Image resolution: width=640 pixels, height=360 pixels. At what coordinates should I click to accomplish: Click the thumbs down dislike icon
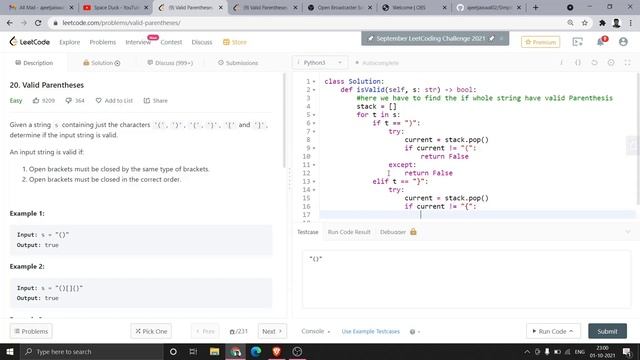pyautogui.click(x=69, y=100)
